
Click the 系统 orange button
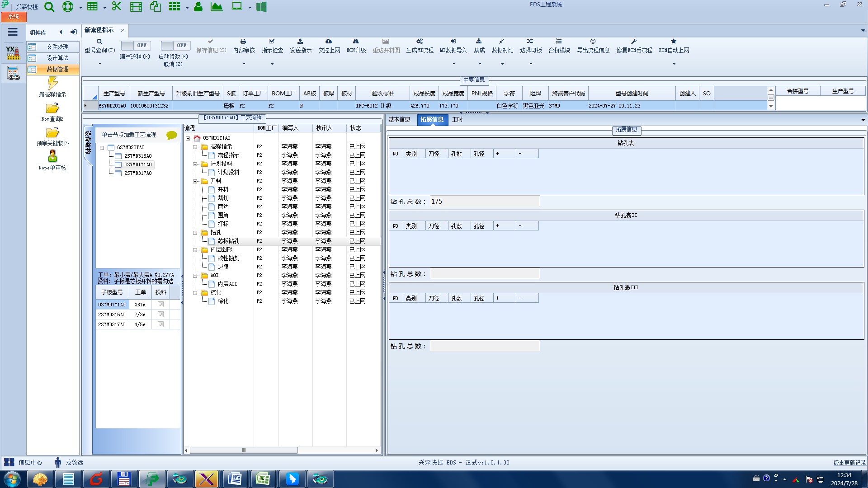point(14,17)
